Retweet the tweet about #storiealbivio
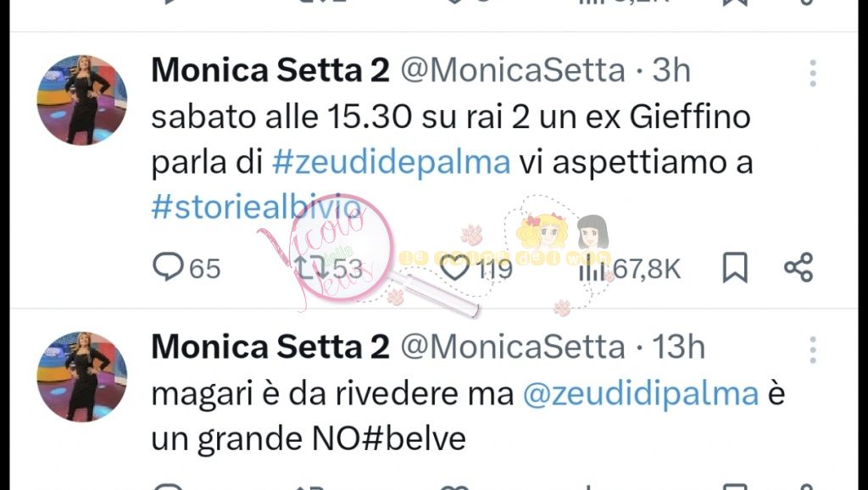Viewport: 868px width, 490px height. [x=306, y=269]
